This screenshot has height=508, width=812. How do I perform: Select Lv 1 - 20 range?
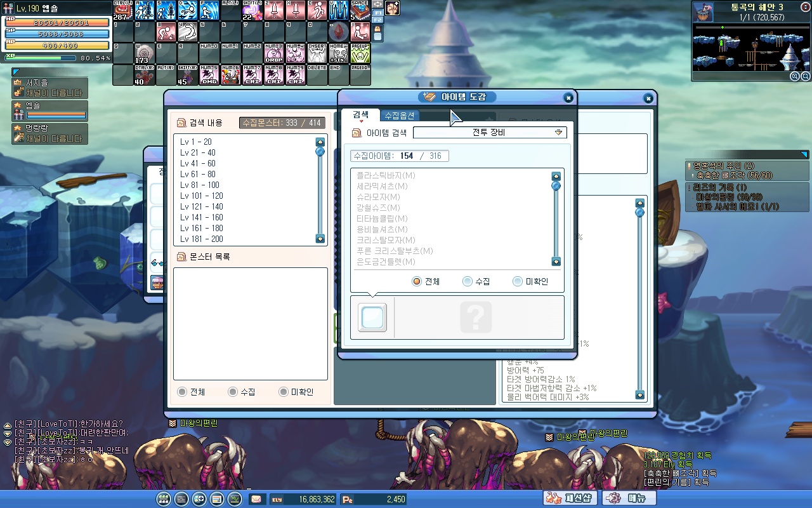196,142
